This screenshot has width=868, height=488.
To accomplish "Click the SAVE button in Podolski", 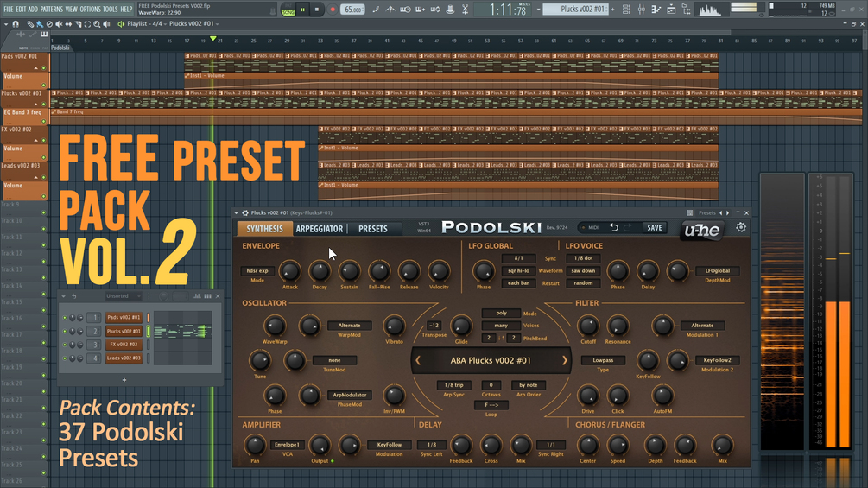I will point(655,227).
